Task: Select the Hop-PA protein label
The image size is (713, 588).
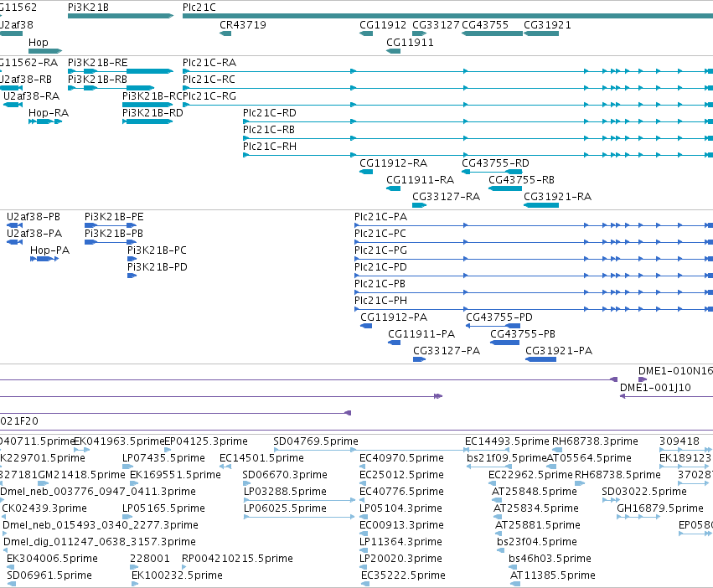Action: click(49, 250)
